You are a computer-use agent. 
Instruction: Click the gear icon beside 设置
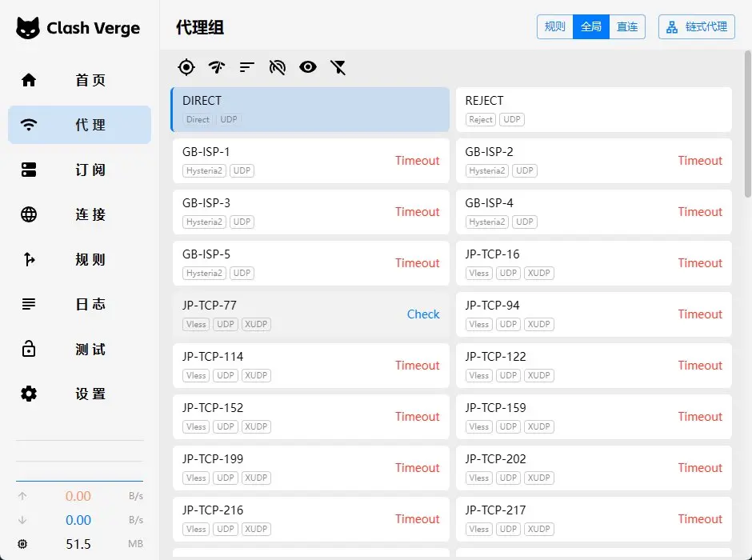(x=29, y=394)
